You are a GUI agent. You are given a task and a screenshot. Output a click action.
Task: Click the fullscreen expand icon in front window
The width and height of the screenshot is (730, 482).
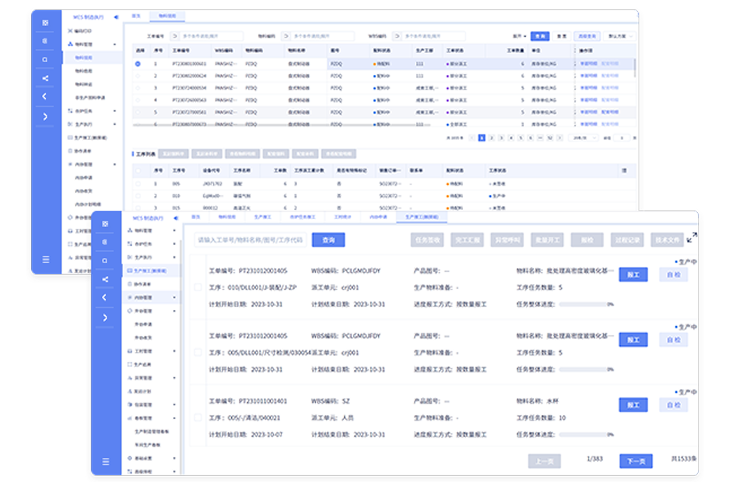[x=692, y=238]
